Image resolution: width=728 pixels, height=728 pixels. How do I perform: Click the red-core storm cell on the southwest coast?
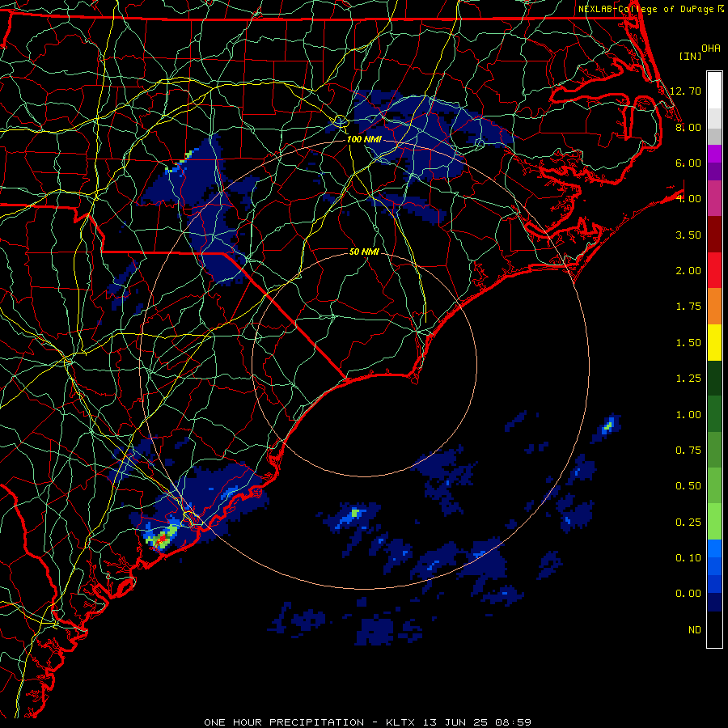tap(162, 539)
